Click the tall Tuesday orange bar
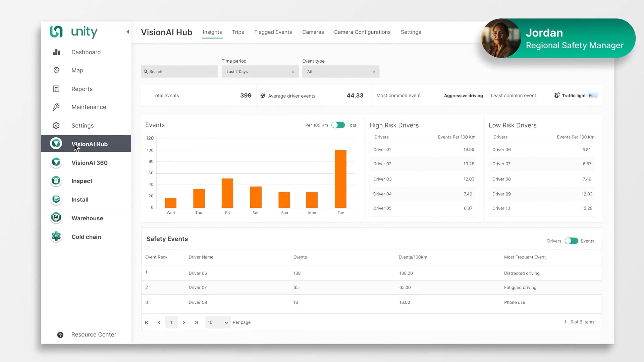 340,179
